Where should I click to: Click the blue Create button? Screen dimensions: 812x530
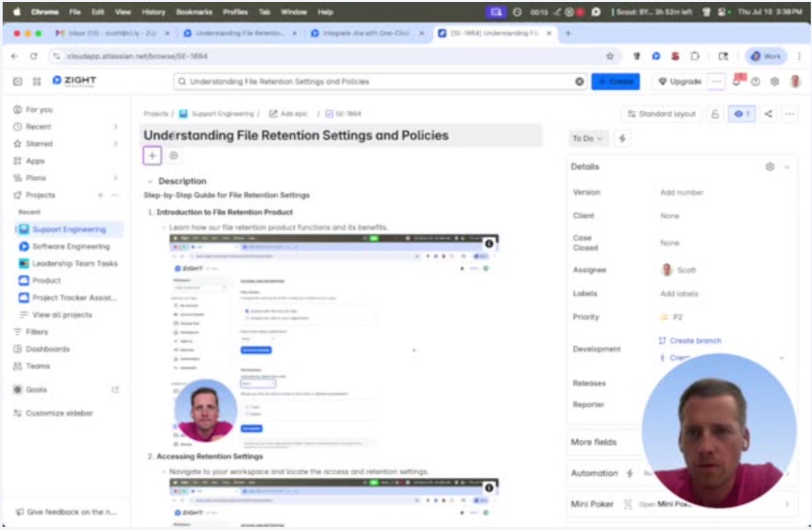point(615,81)
